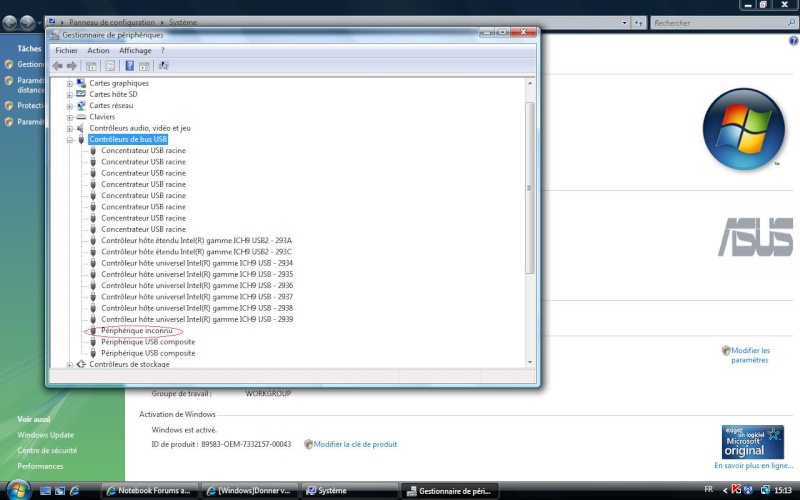This screenshot has width=800, height=500.
Task: Select Contrôleur hôte universel ICH9 USB - 2934
Action: pos(197,263)
